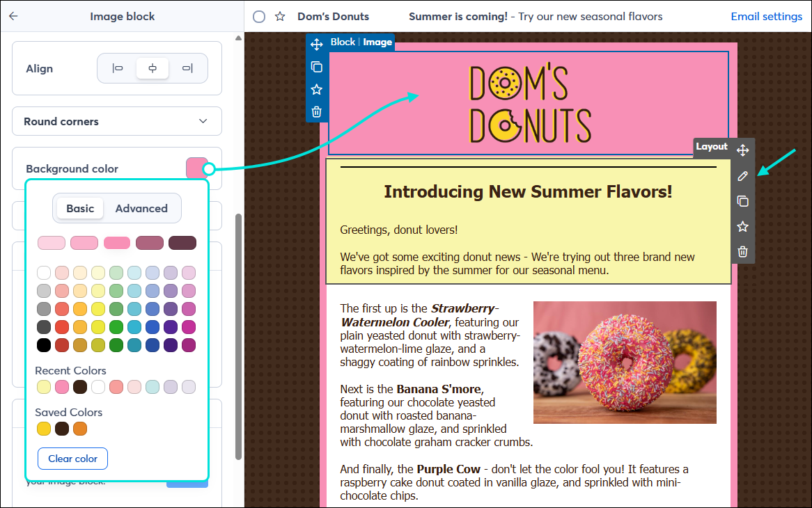Open Email settings
The height and width of the screenshot is (508, 812).
766,16
